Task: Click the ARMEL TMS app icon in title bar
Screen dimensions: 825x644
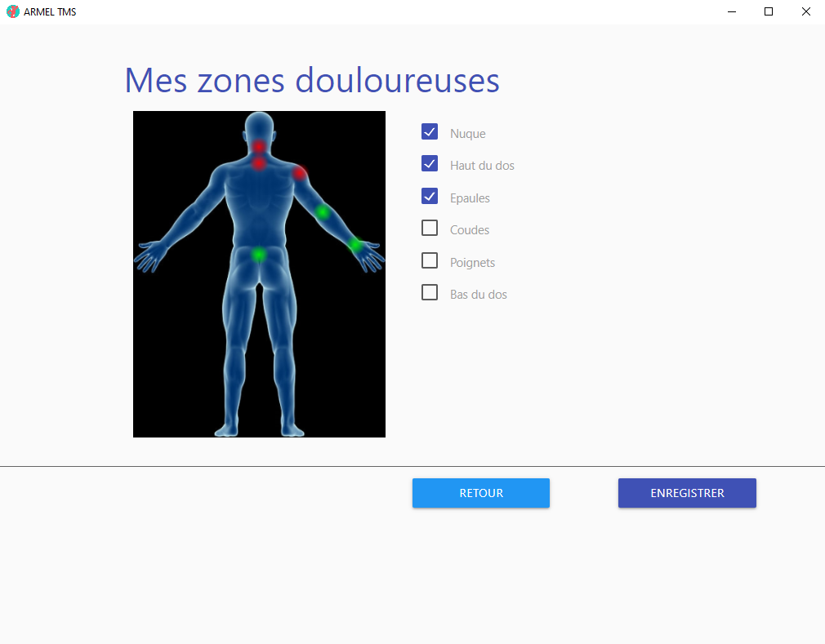Action: pyautogui.click(x=12, y=11)
